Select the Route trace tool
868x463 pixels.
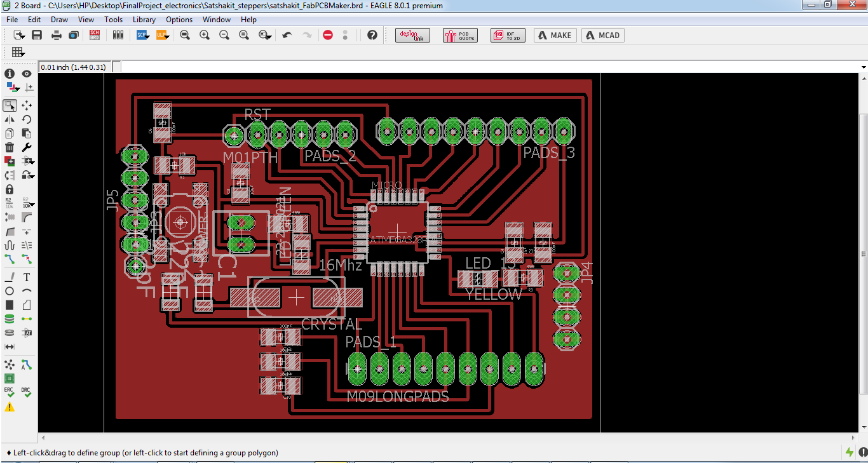tap(10, 259)
